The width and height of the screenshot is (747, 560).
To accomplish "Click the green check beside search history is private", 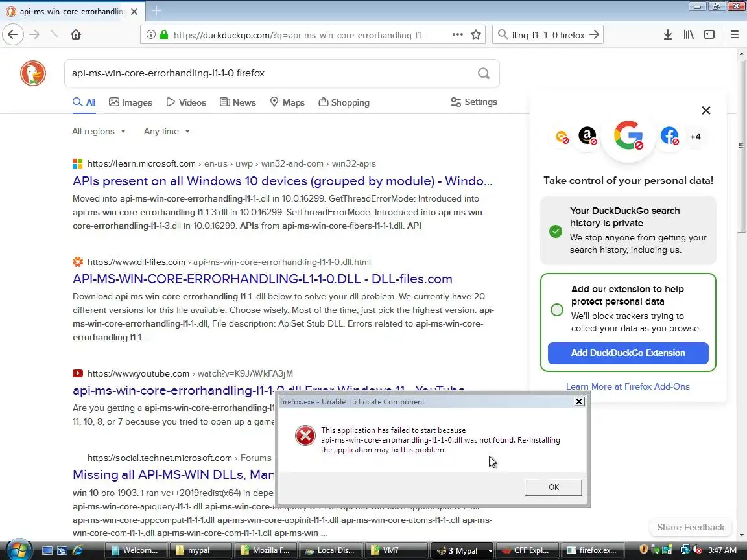I will click(x=556, y=231).
